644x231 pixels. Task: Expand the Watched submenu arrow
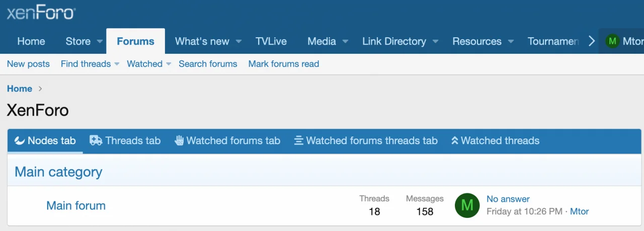(169, 64)
